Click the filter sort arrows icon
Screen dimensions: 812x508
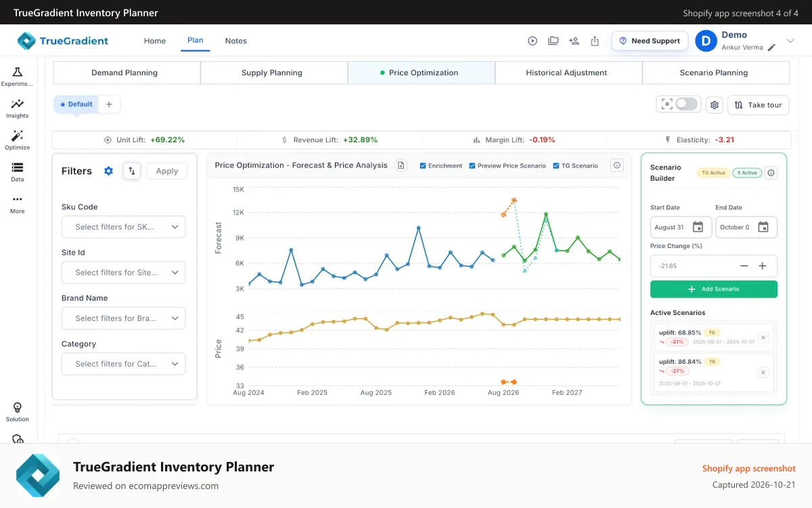point(132,171)
